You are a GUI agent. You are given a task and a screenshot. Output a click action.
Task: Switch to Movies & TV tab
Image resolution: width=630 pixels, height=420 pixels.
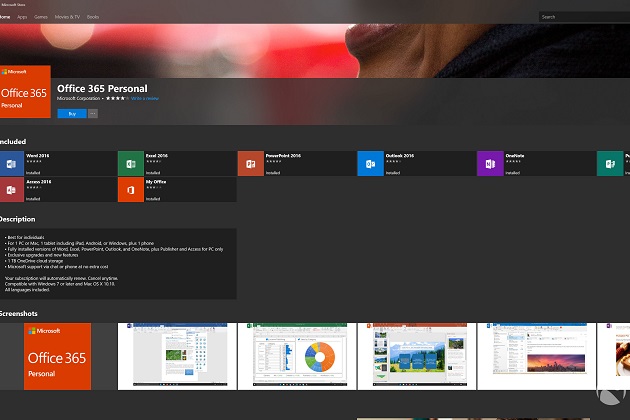[x=67, y=17]
